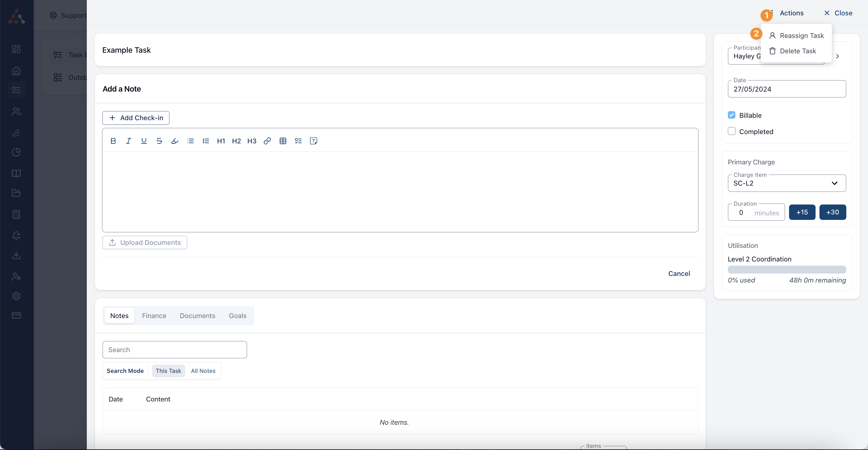Switch to the Notes tab
This screenshot has height=450, width=868.
click(119, 316)
